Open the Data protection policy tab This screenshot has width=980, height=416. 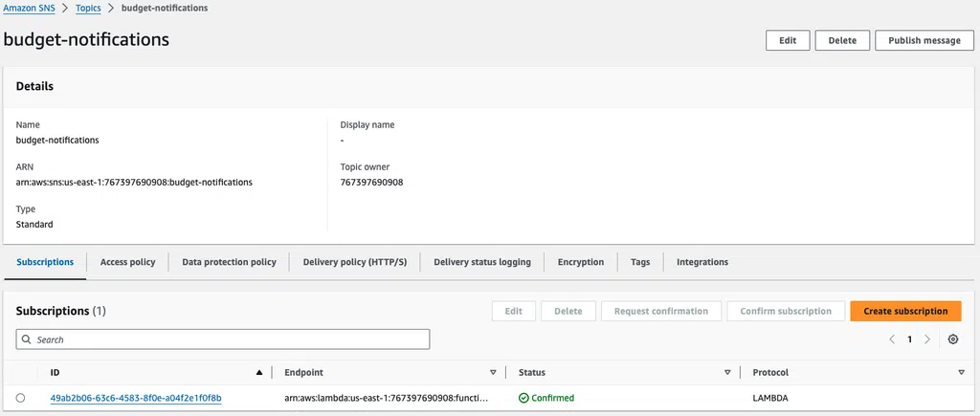[229, 262]
